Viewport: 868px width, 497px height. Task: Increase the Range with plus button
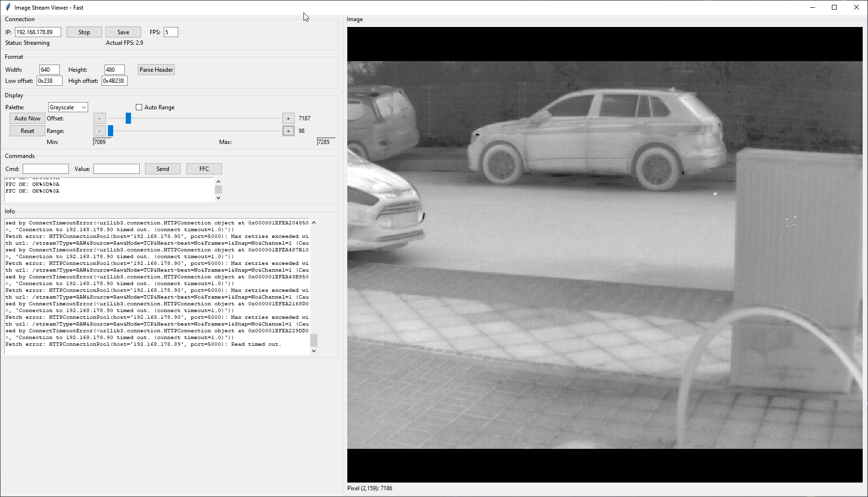click(289, 131)
